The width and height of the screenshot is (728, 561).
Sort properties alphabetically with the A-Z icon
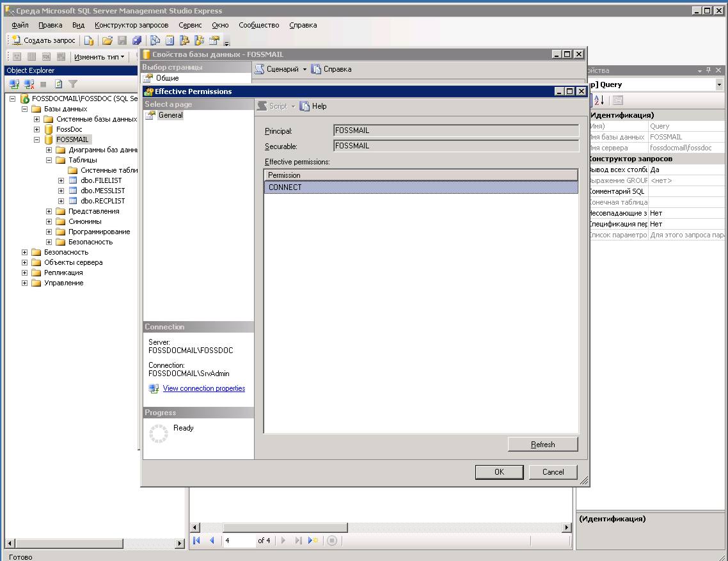[599, 100]
